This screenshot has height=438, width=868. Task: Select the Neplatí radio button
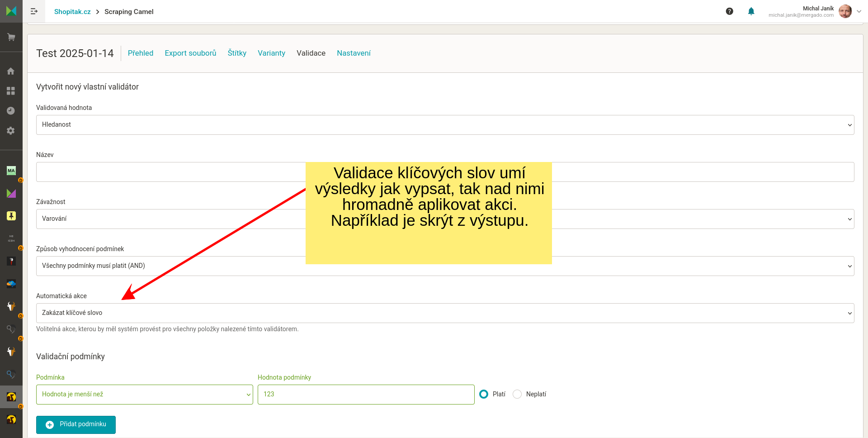tap(517, 394)
